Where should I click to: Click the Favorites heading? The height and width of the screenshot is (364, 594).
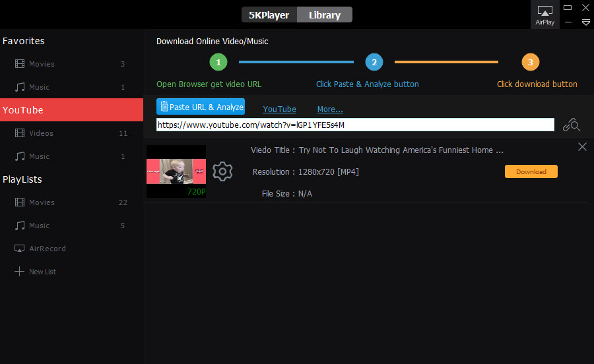(24, 41)
